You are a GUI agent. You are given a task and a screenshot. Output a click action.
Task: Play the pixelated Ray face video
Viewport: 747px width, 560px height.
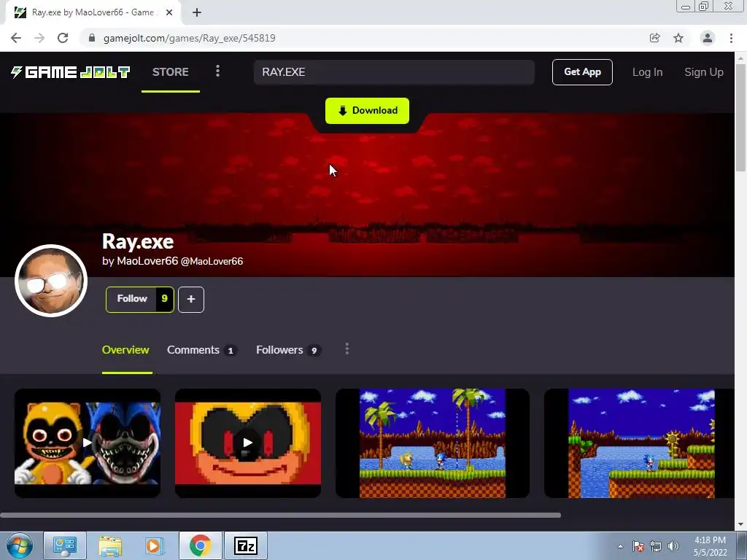[x=248, y=443]
